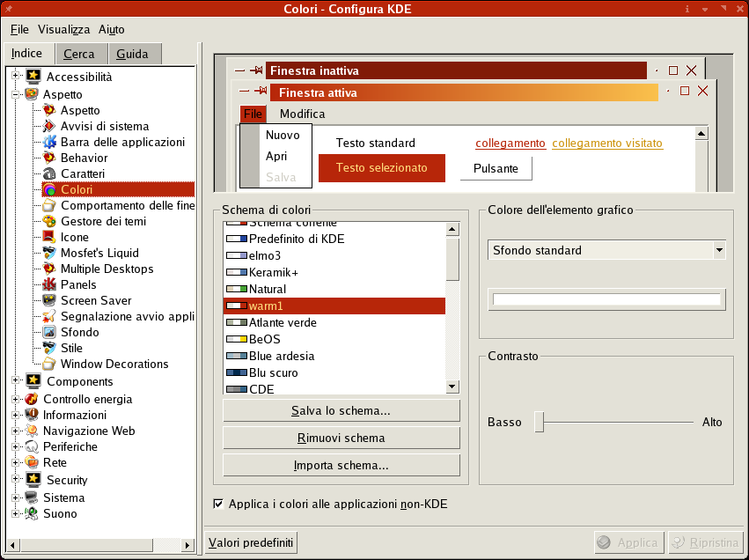This screenshot has width=749, height=560.
Task: Click the Screen Saver monitor icon
Action: [49, 300]
